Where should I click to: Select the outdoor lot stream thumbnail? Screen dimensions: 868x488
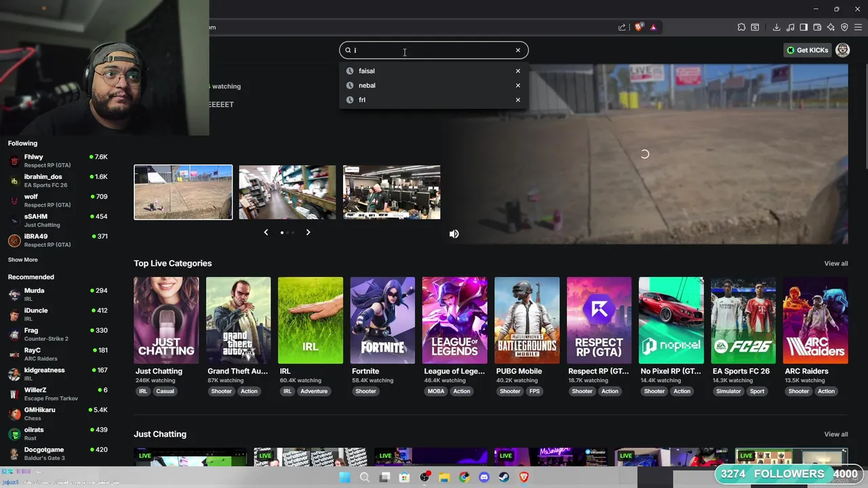pos(183,192)
